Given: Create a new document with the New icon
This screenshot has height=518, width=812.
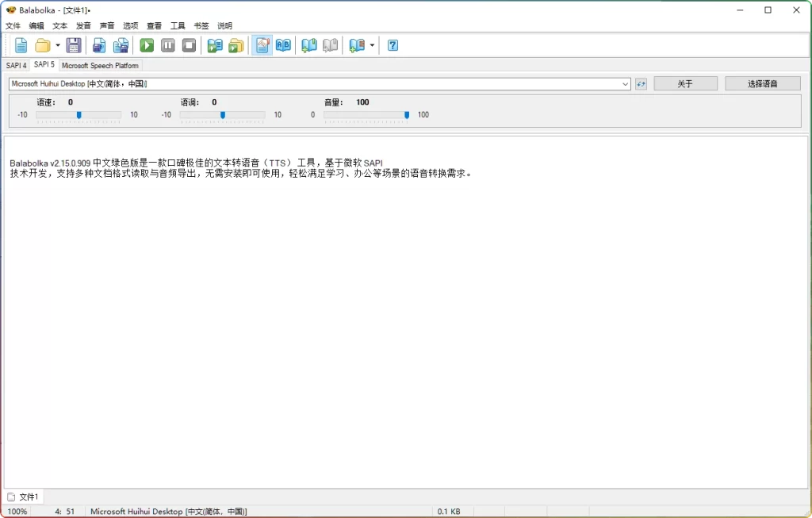Looking at the screenshot, I should (21, 45).
